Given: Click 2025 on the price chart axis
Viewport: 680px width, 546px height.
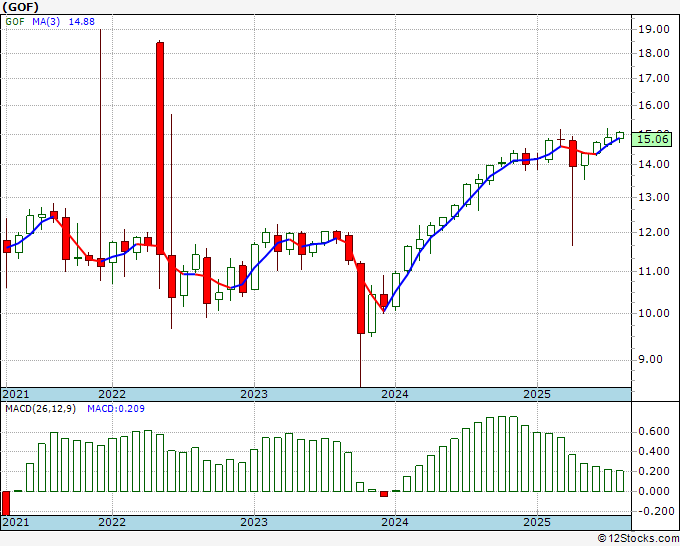Looking at the screenshot, I should pos(537,394).
